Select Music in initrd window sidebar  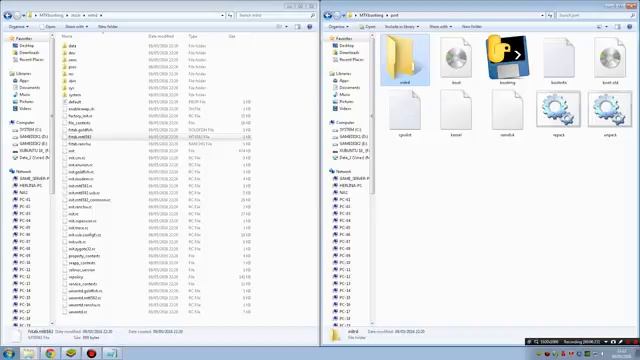tap(24, 95)
